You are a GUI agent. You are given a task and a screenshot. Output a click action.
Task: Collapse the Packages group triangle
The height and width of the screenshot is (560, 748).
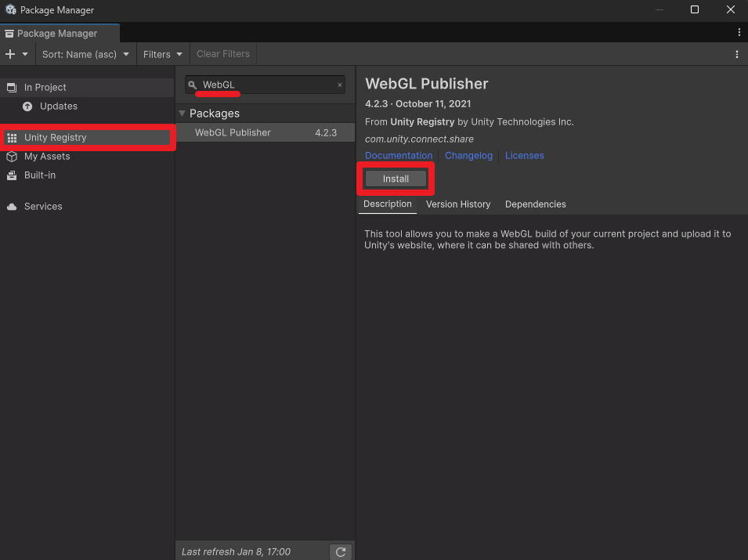(x=182, y=113)
